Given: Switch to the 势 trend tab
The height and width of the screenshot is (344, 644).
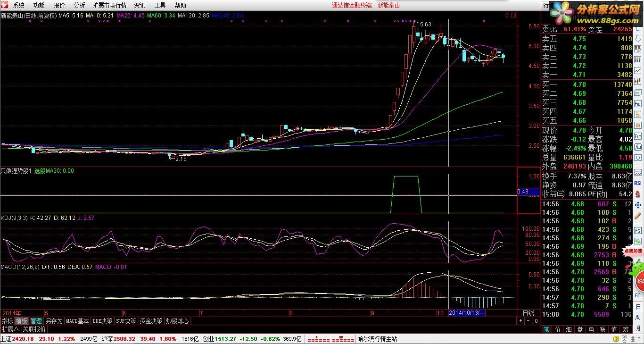Looking at the screenshot, I should coord(591,329).
